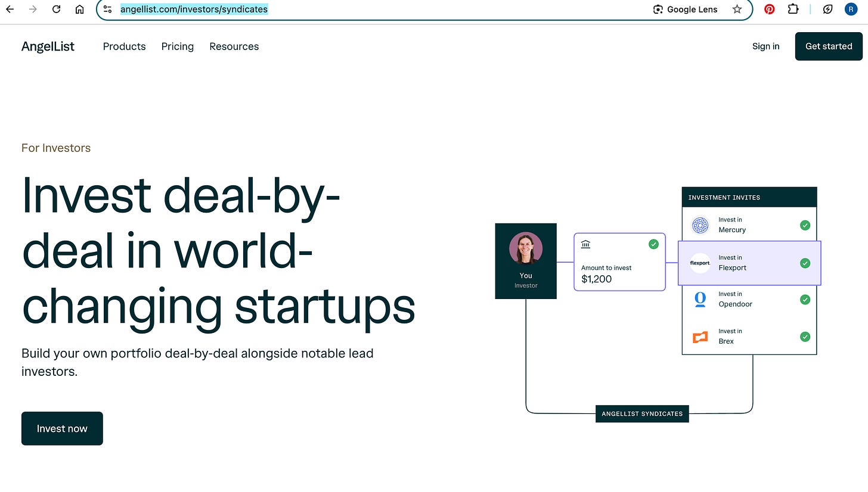Click the Mercury logo icon
Viewport: 868px width, 492px height.
[x=700, y=225]
